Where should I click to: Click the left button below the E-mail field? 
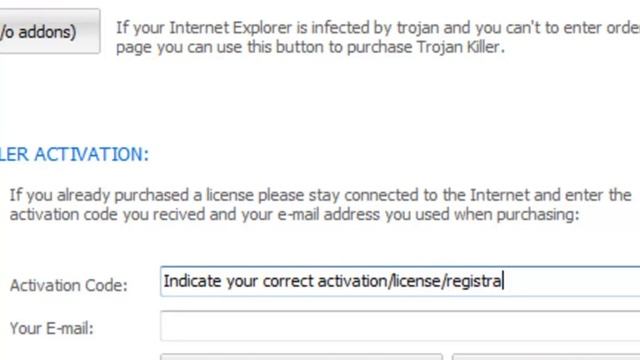pos(301,357)
